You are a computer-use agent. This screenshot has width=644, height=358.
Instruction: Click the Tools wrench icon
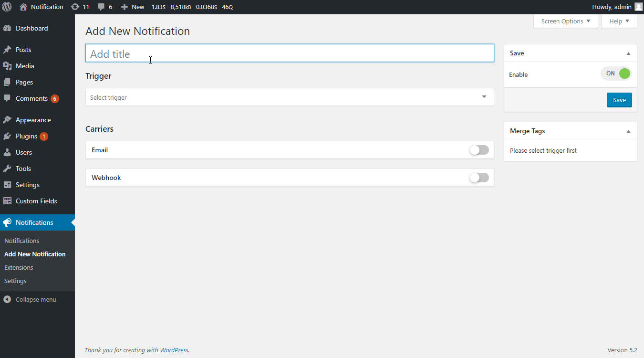[7, 168]
